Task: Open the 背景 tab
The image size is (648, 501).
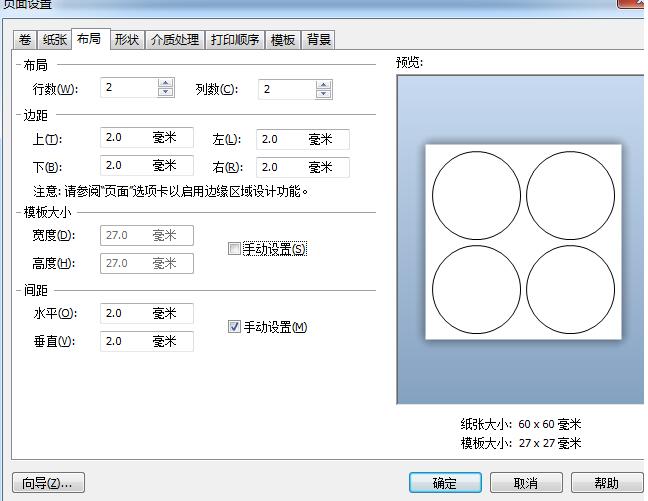Action: pos(319,40)
